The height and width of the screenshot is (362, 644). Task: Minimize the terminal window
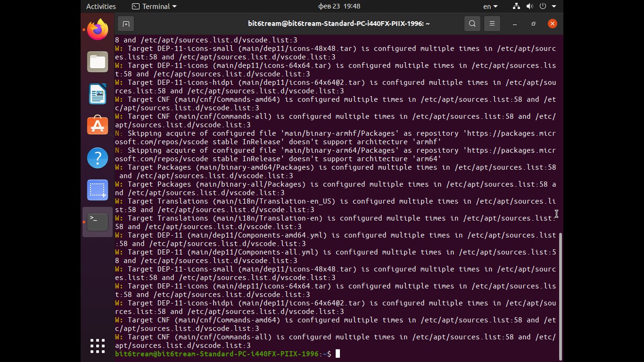point(515,24)
